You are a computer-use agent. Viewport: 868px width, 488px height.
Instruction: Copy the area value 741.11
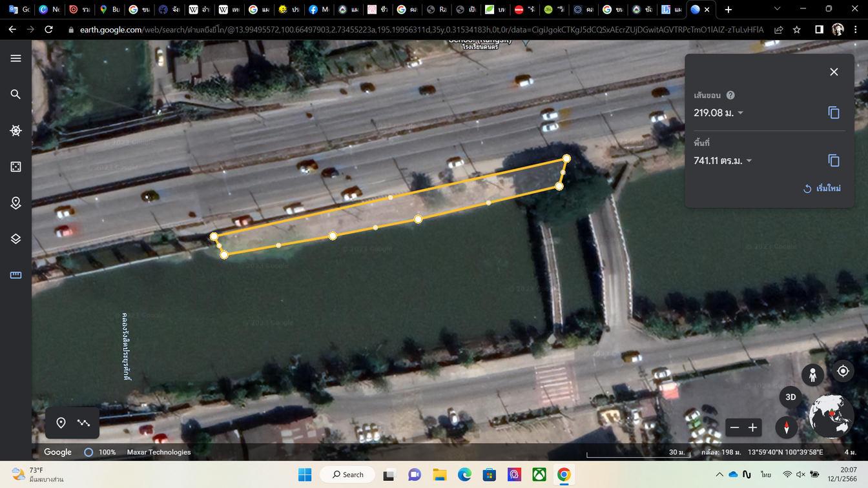834,160
